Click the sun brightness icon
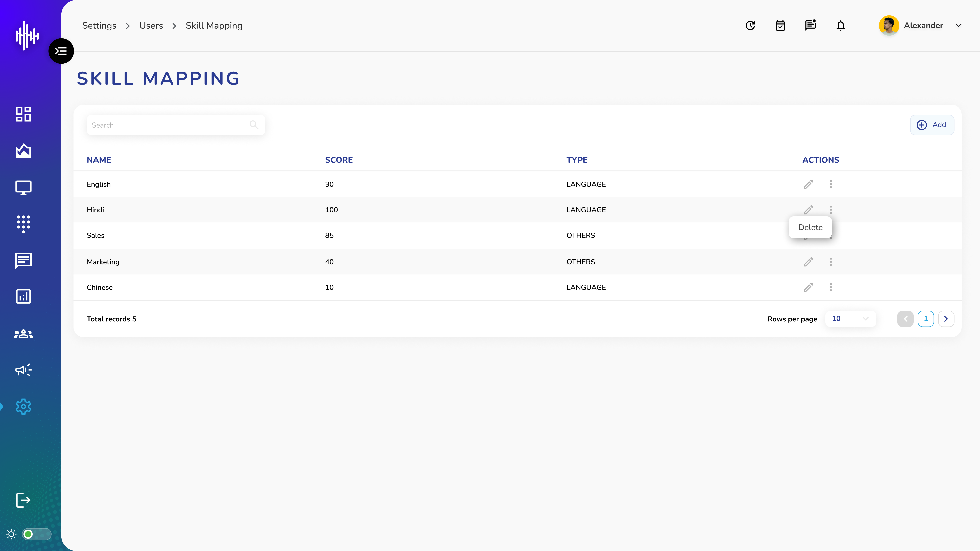 point(11,534)
